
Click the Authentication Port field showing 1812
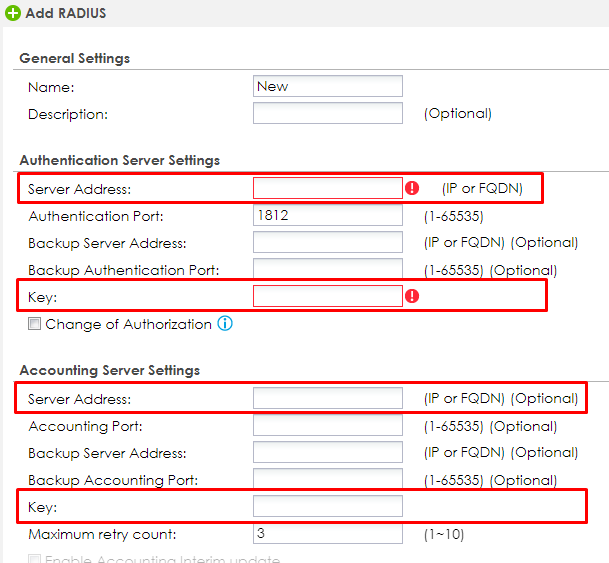click(328, 215)
